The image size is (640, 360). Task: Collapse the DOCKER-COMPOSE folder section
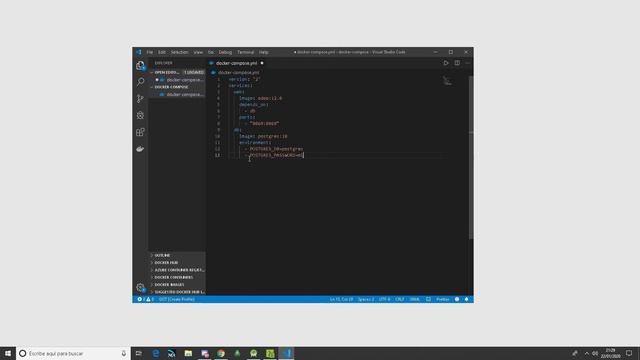click(x=177, y=87)
